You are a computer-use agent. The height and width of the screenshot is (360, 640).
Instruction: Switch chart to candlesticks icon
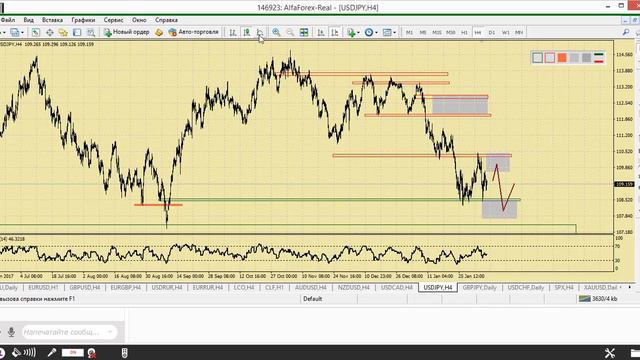click(247, 32)
